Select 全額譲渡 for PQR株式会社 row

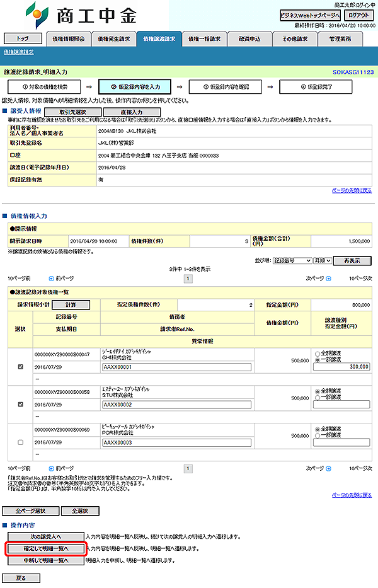pos(318,429)
